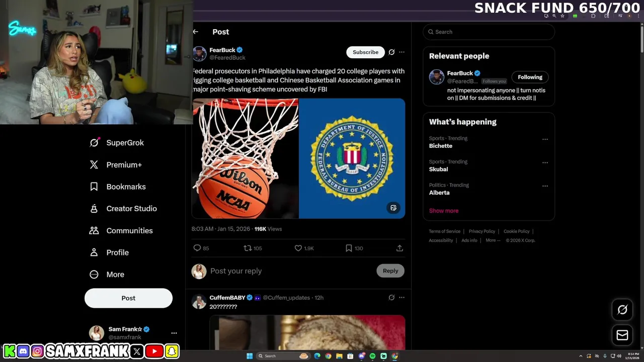
Task: Click the share icon under the post
Action: pyautogui.click(x=399, y=248)
